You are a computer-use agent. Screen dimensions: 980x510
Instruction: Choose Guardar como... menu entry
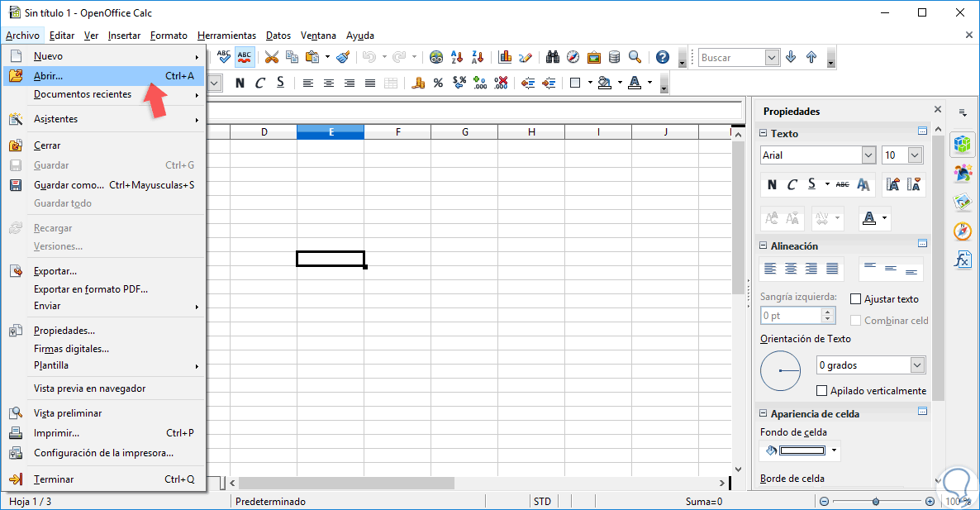click(104, 185)
